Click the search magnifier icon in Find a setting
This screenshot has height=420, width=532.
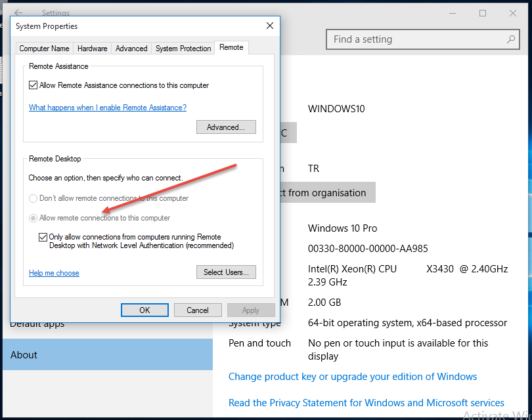(x=510, y=39)
